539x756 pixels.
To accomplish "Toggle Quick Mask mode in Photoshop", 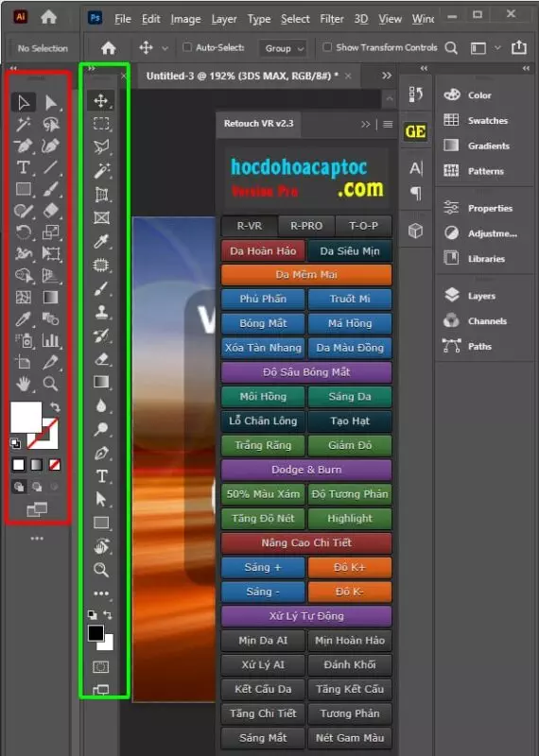I will click(101, 667).
